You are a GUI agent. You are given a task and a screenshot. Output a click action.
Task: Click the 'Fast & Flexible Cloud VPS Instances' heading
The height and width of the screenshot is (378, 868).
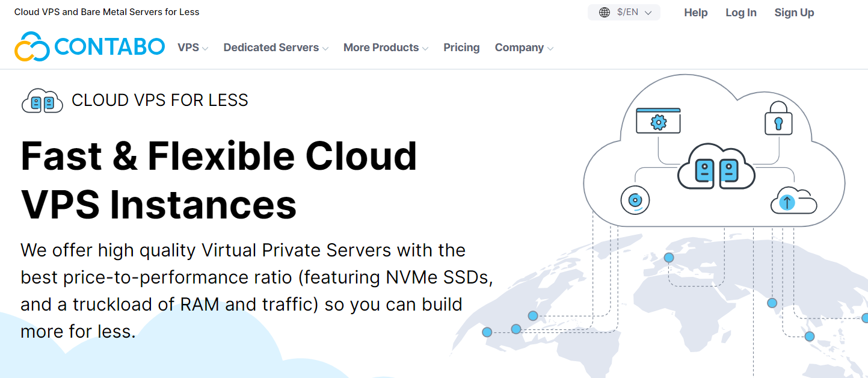pos(219,181)
